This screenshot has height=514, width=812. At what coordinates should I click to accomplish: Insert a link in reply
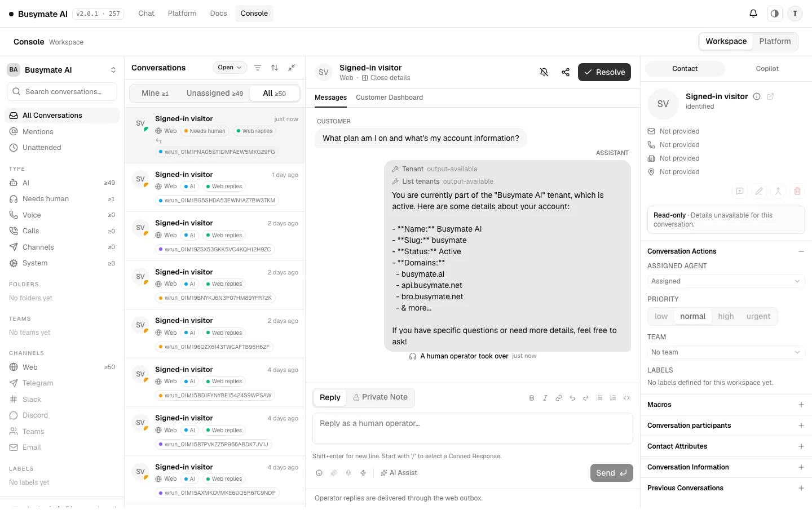tap(559, 398)
